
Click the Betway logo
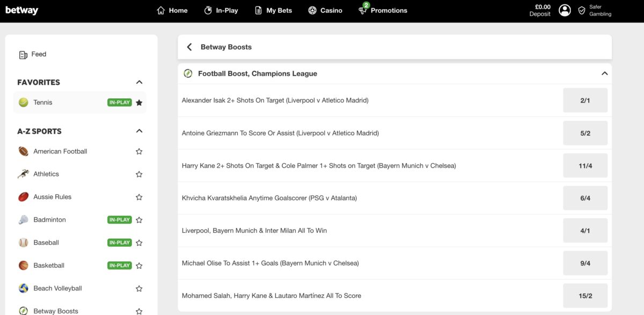click(x=21, y=10)
